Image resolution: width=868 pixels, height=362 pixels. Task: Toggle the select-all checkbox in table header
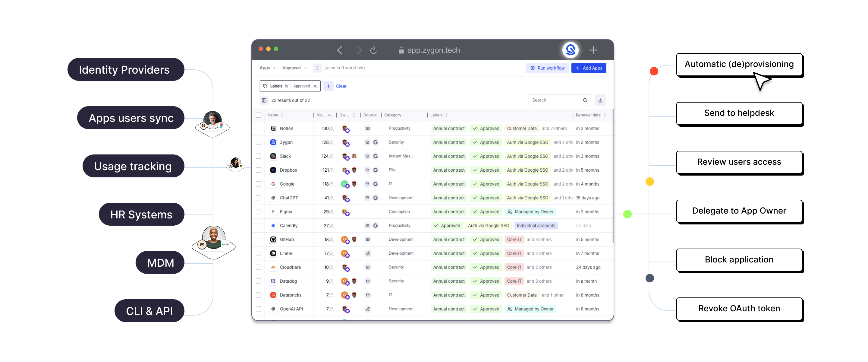(x=259, y=115)
